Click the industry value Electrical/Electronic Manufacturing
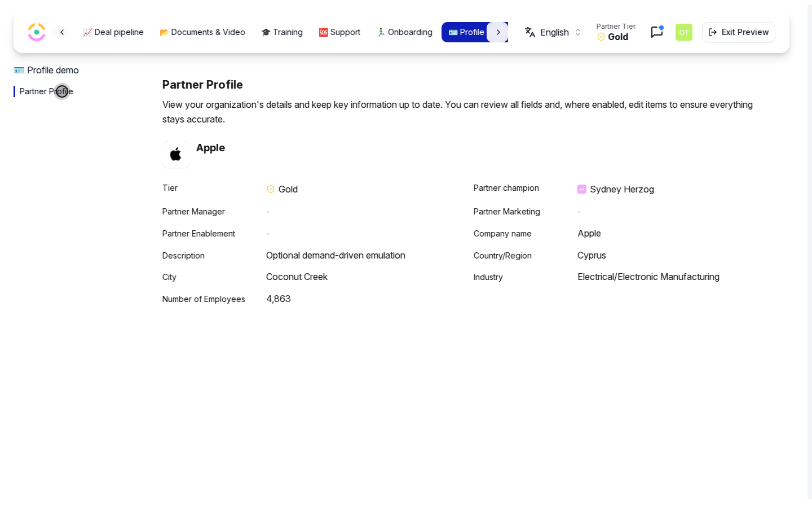This screenshot has height=508, width=812. point(648,277)
